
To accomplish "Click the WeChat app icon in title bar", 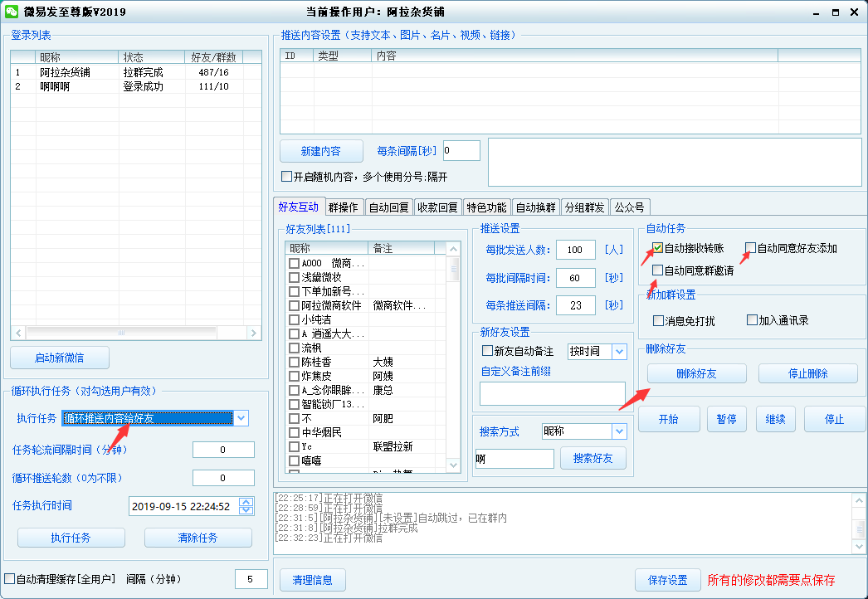I will pos(12,11).
